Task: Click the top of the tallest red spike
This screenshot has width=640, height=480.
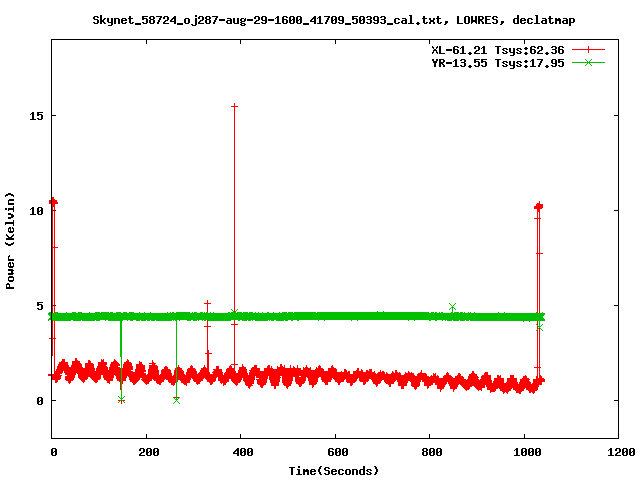Action: (234, 106)
